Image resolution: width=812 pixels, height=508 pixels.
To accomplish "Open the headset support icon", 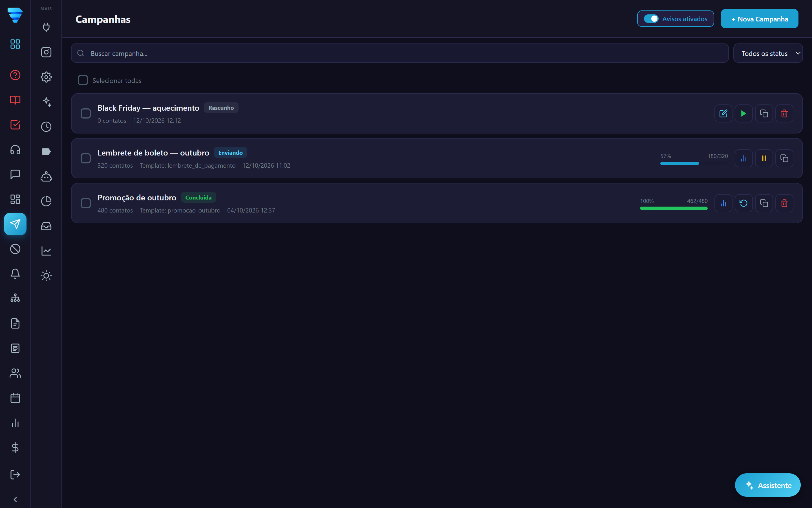I will click(15, 150).
